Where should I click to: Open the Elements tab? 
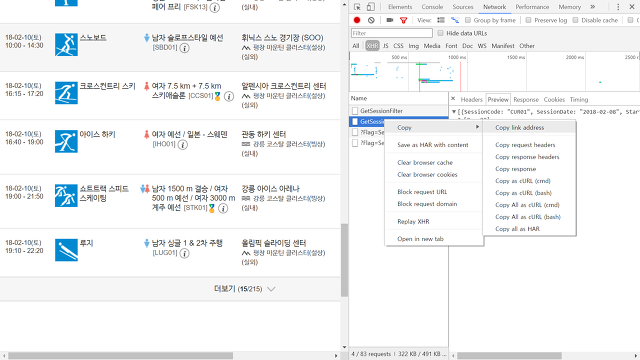coord(400,7)
